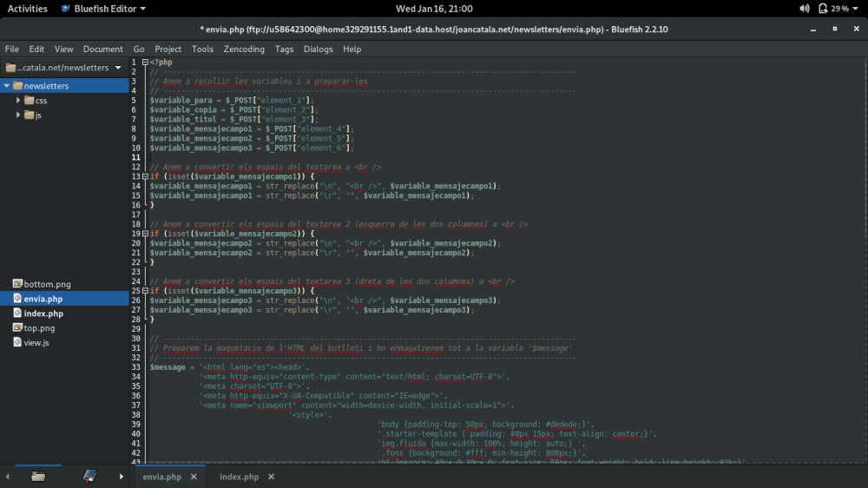Image resolution: width=868 pixels, height=488 pixels.
Task: Switch to the bookmarks side-panel tab
Action: (x=89, y=477)
